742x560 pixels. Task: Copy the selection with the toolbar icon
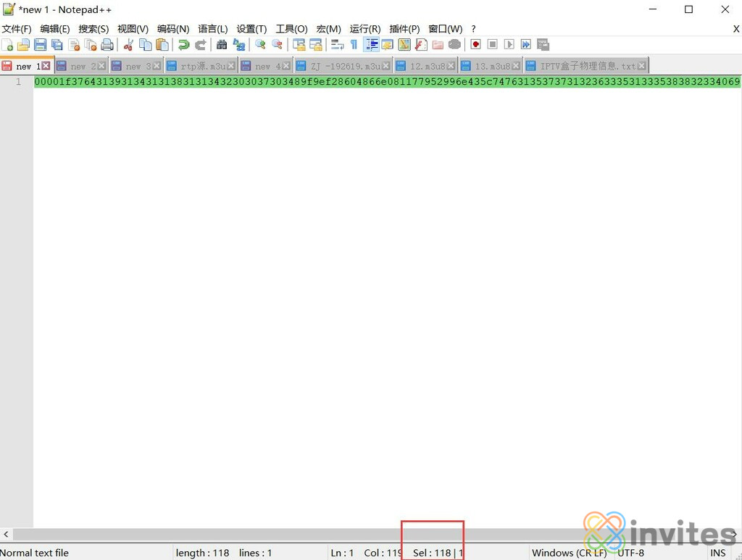[x=145, y=44]
